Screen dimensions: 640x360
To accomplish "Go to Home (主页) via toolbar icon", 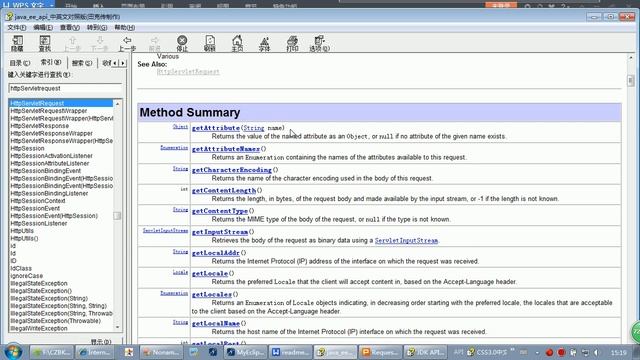I will point(237,43).
